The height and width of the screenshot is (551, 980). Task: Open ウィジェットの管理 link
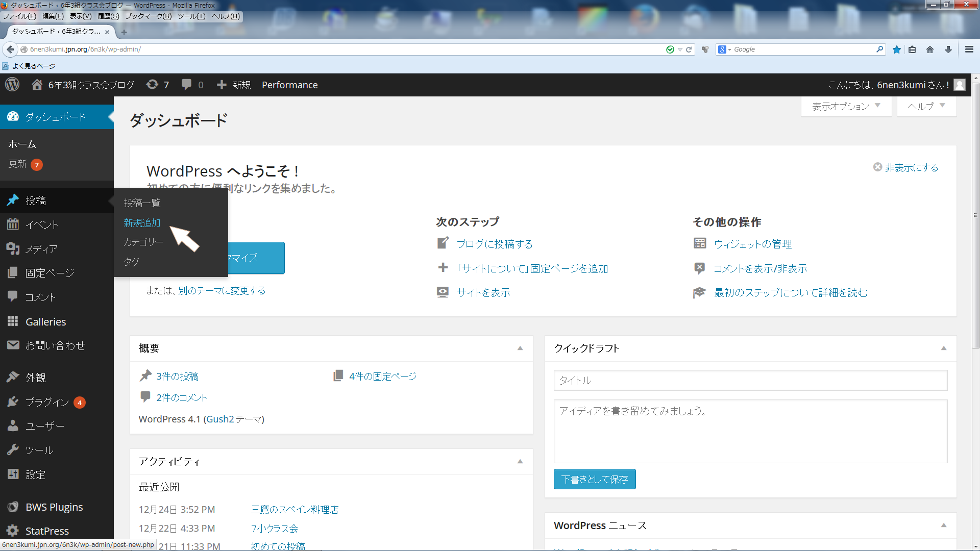tap(753, 244)
